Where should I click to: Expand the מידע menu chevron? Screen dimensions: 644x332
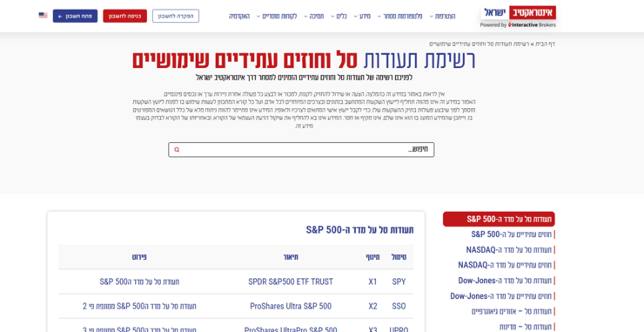point(356,17)
